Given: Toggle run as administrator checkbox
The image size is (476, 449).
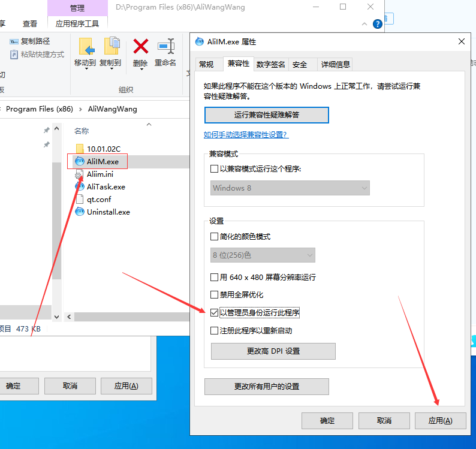Looking at the screenshot, I should 214,313.
